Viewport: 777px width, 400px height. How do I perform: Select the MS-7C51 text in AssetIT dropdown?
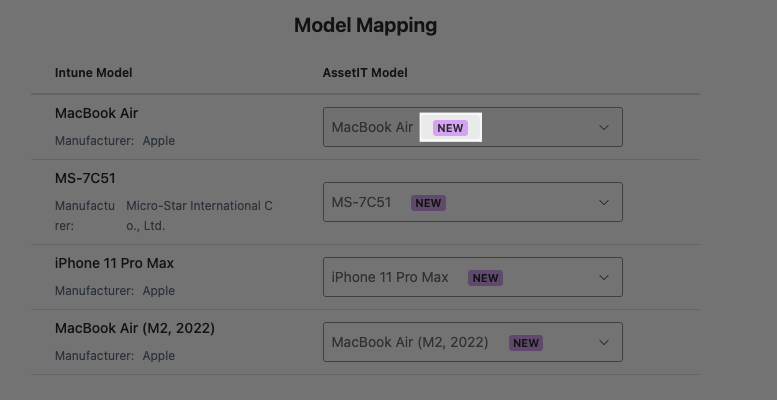[361, 203]
